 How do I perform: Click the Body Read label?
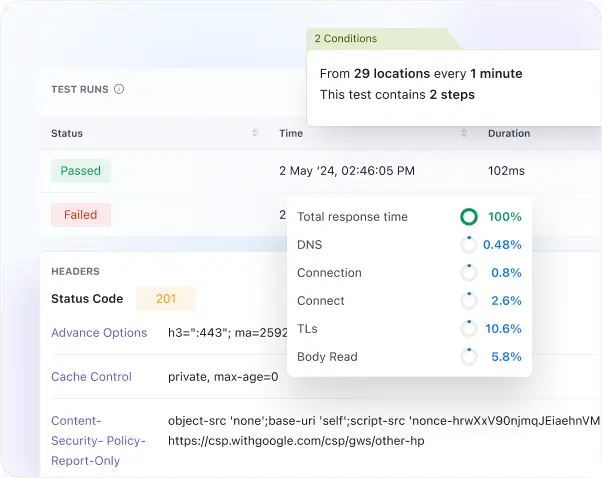coord(327,357)
